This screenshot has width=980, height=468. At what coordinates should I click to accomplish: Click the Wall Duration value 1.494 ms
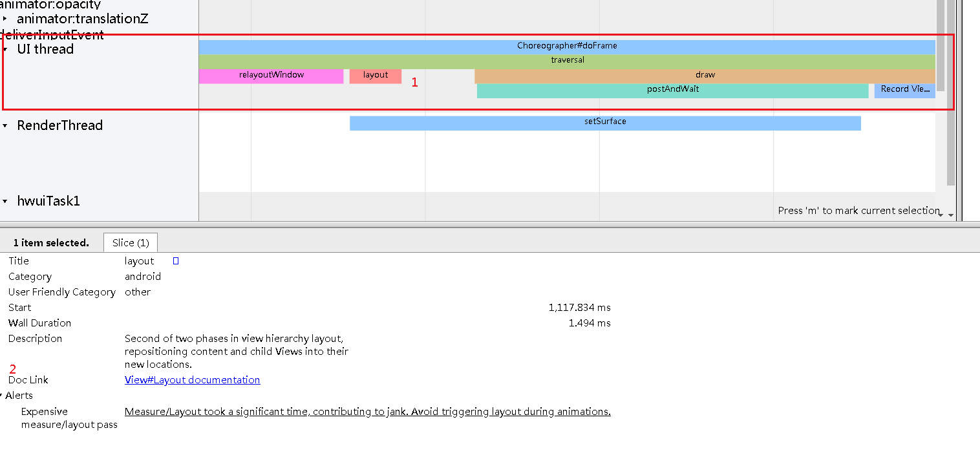pyautogui.click(x=590, y=323)
